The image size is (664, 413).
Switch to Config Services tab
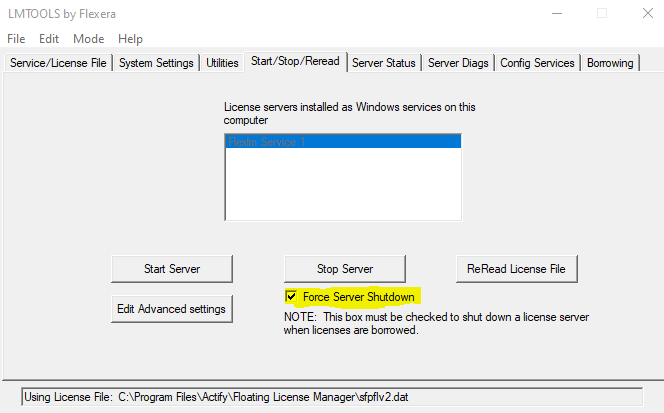(x=538, y=63)
